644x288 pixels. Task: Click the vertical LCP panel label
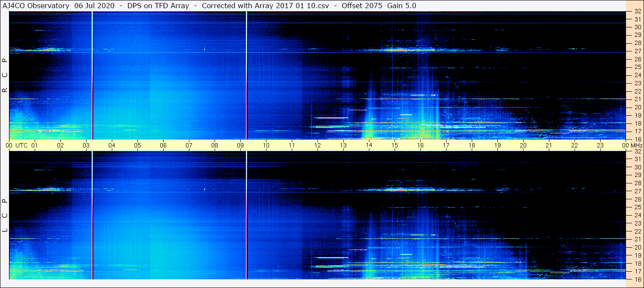click(x=5, y=215)
